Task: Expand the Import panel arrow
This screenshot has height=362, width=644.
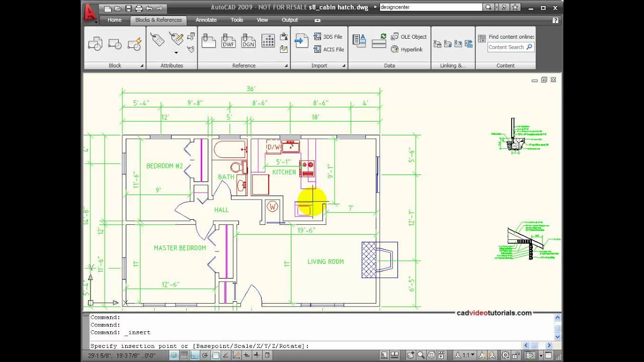Action: pyautogui.click(x=344, y=66)
